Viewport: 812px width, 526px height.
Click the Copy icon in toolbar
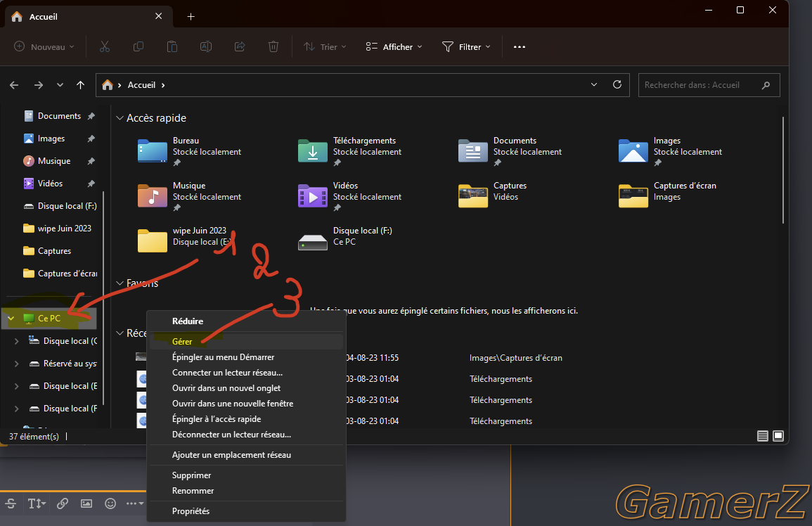click(x=138, y=46)
